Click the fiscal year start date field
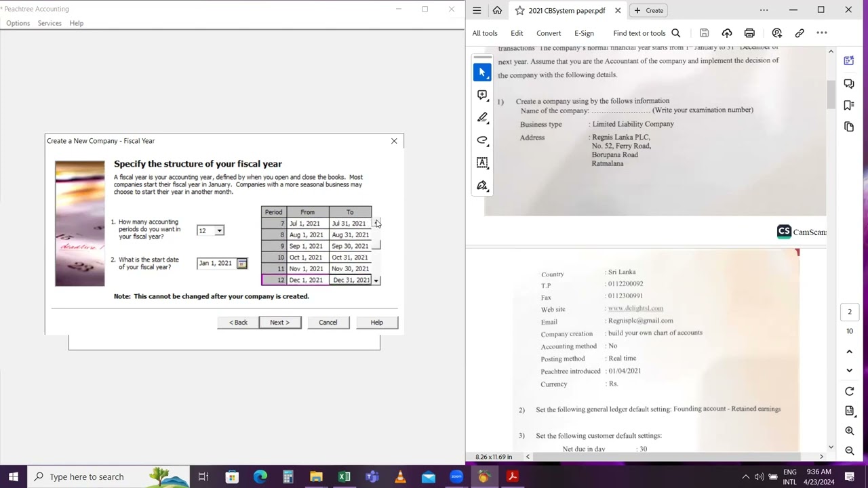This screenshot has height=488, width=868. [x=216, y=263]
